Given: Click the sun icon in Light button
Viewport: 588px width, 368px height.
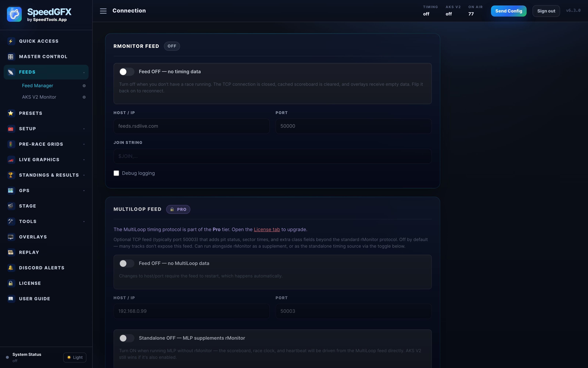Looking at the screenshot, I should click(x=69, y=357).
